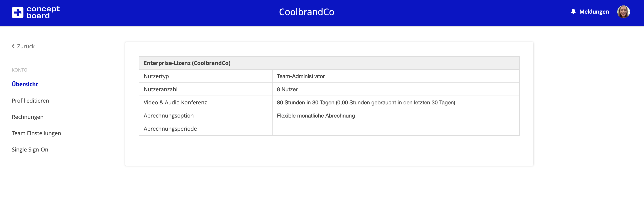The width and height of the screenshot is (644, 202).
Task: Open Team Einstellungen
Action: tap(36, 133)
